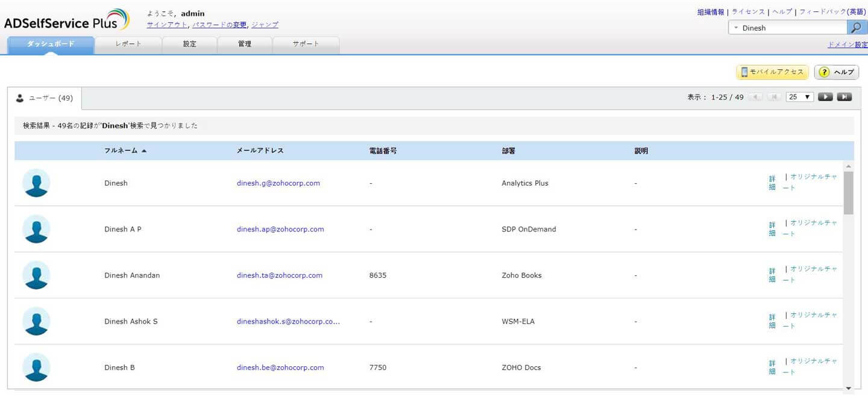Screen dimensions: 868x400
Task: Expand the search box category arrow
Action: point(736,28)
